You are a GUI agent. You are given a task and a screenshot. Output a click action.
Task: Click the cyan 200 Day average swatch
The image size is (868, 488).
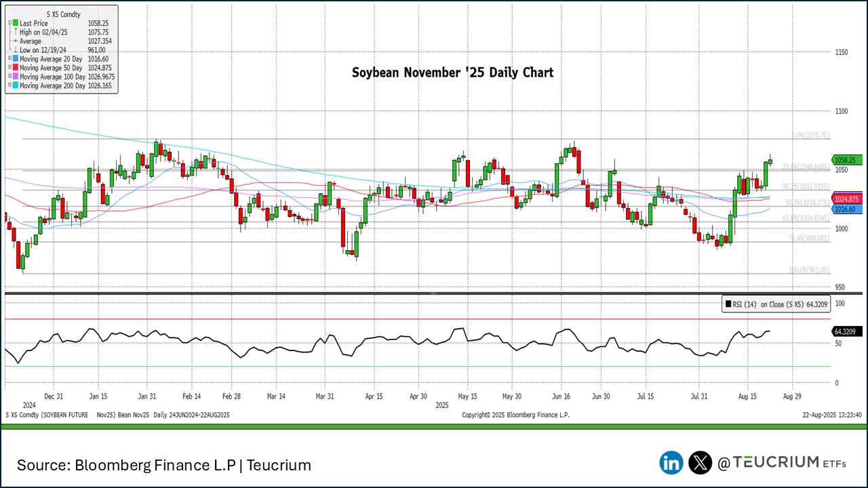tap(16, 86)
